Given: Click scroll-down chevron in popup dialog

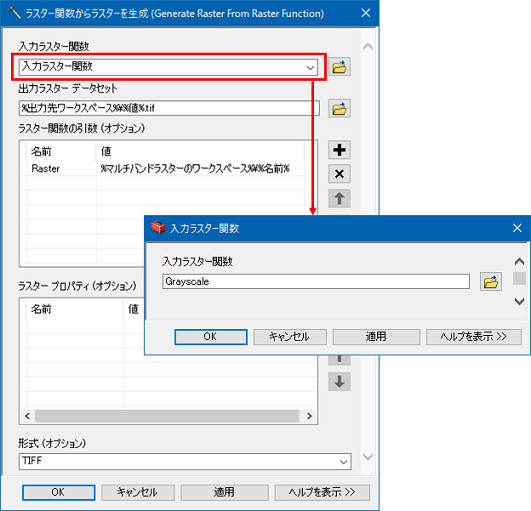Looking at the screenshot, I should (x=519, y=301).
